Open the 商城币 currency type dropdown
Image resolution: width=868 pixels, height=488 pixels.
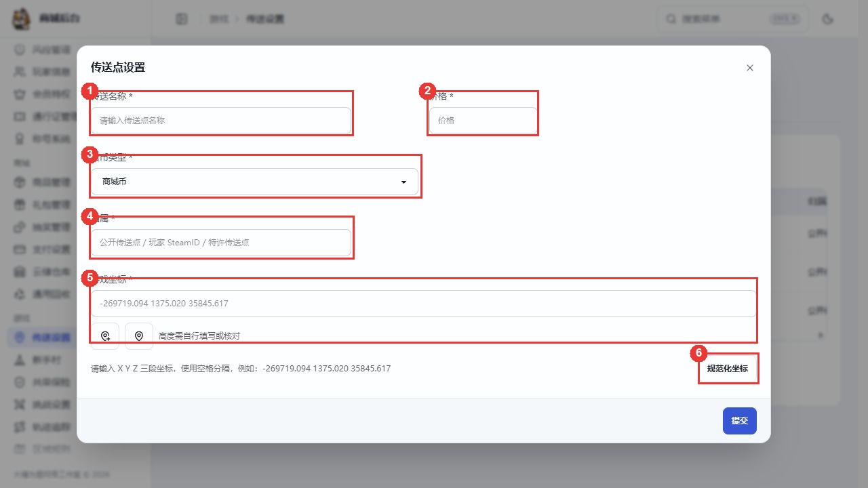[254, 182]
